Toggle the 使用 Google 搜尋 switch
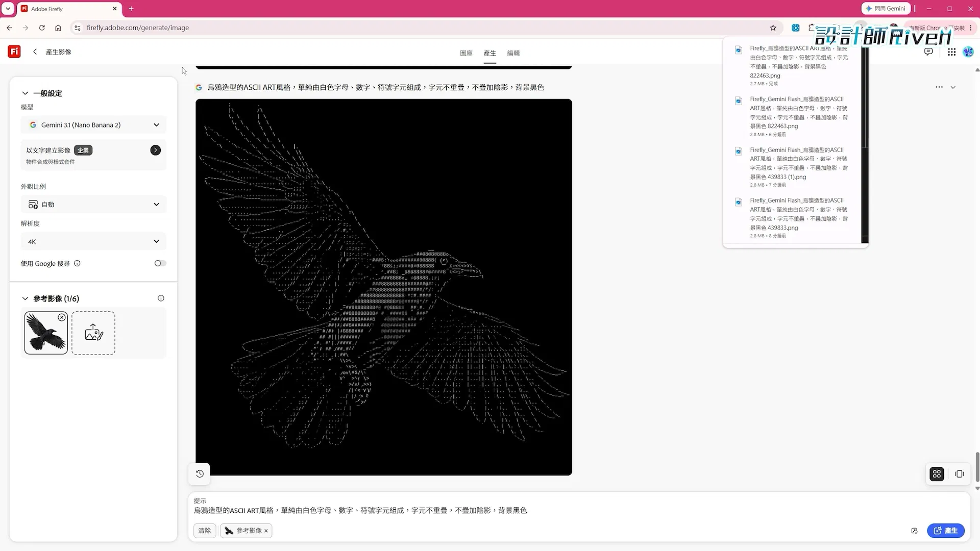Image resolution: width=980 pixels, height=551 pixels. coord(160,263)
